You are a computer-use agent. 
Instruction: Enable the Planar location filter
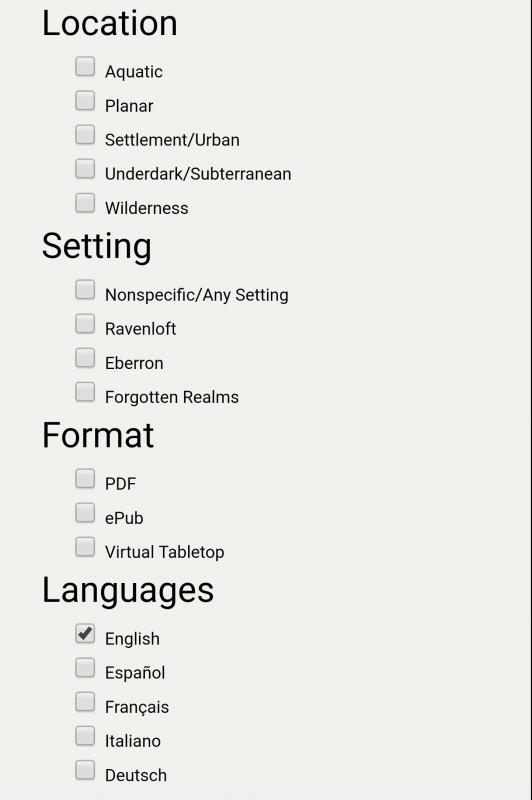pyautogui.click(x=85, y=101)
